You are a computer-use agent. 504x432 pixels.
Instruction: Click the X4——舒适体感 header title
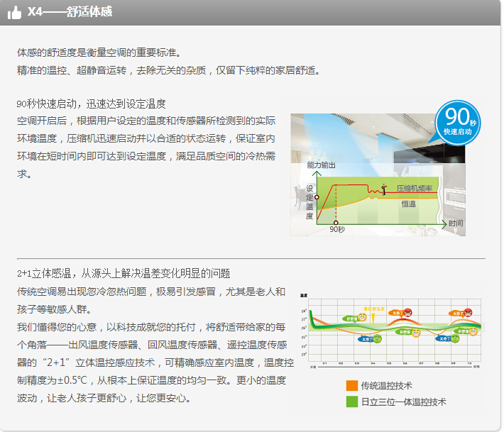[70, 12]
